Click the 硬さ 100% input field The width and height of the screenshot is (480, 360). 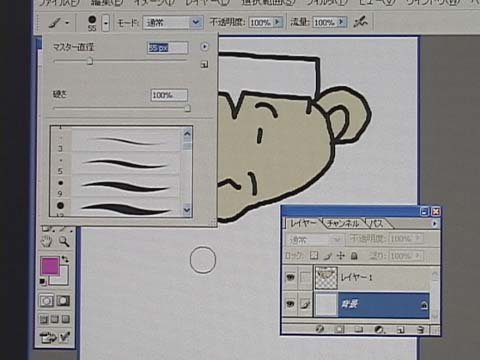(x=169, y=95)
